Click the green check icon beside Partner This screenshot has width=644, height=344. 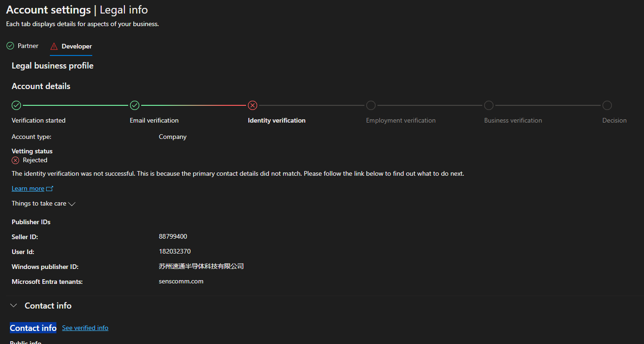tap(10, 46)
